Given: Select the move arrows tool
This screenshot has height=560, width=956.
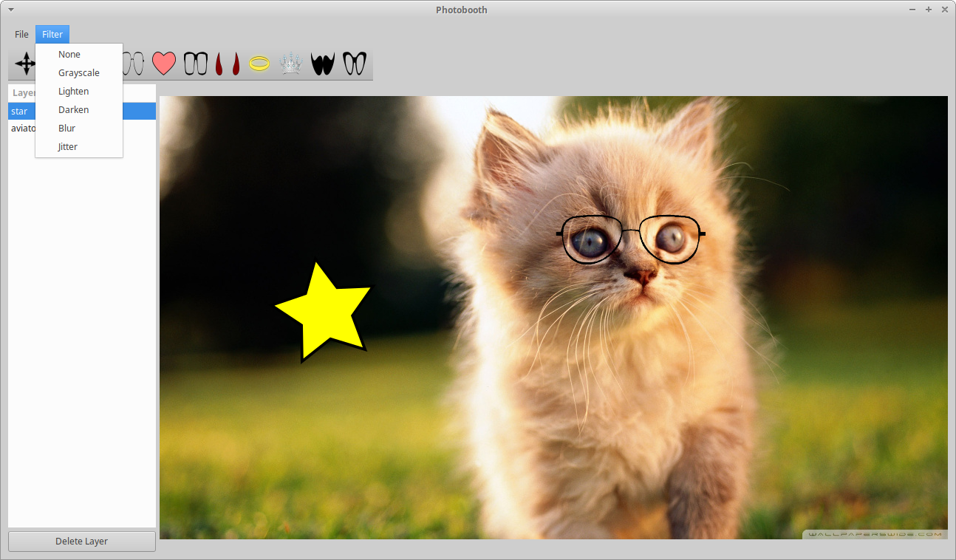Looking at the screenshot, I should click(x=24, y=64).
